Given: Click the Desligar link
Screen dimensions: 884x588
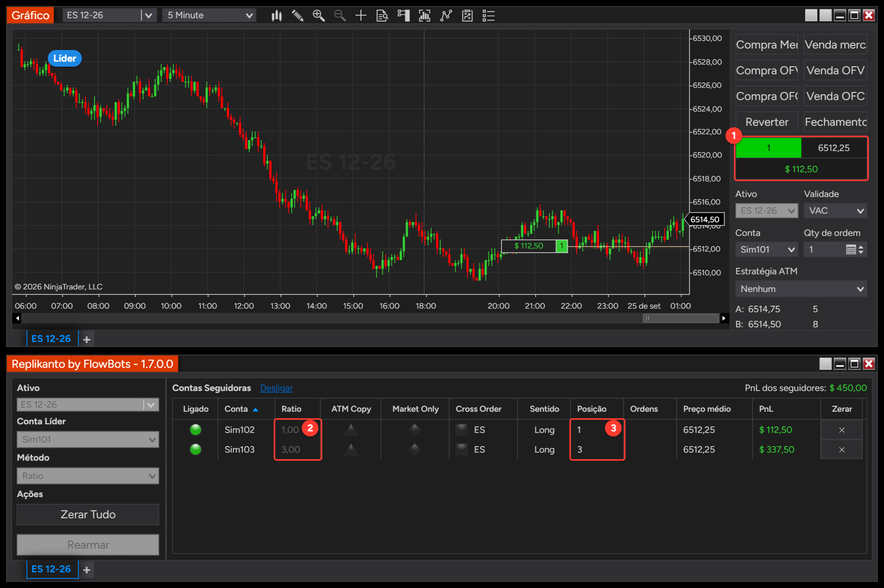Looking at the screenshot, I should pos(276,388).
